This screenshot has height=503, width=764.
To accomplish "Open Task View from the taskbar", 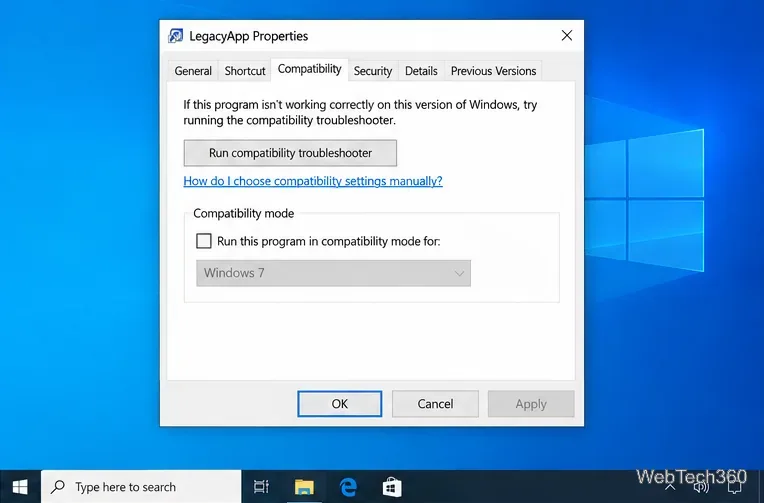I will (x=261, y=486).
